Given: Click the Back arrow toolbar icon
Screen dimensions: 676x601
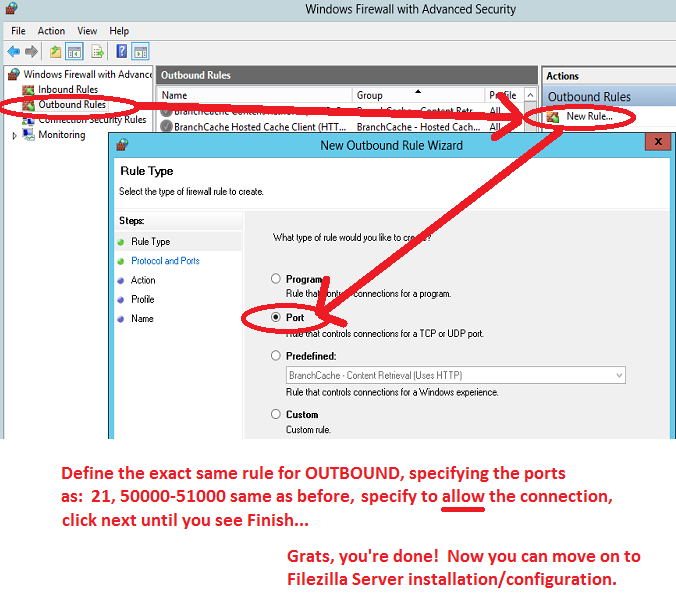Looking at the screenshot, I should click(13, 52).
